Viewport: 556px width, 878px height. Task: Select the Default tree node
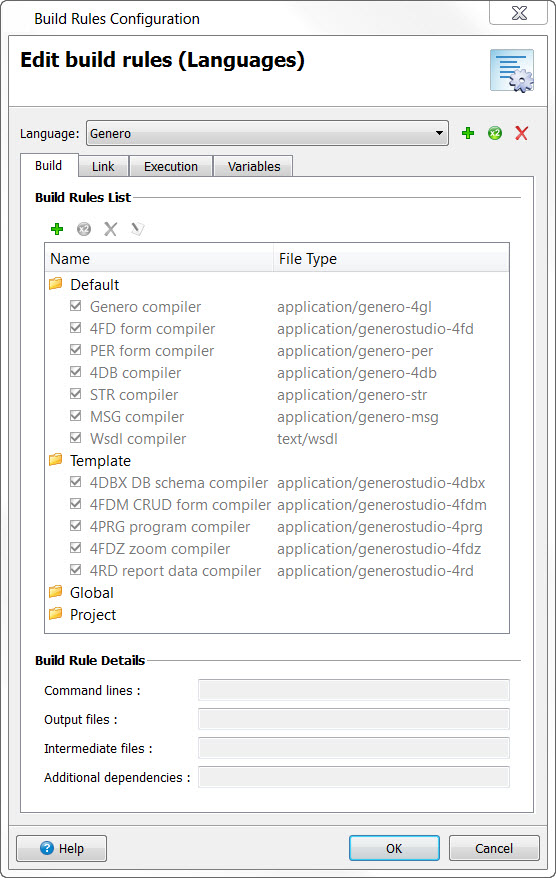95,284
